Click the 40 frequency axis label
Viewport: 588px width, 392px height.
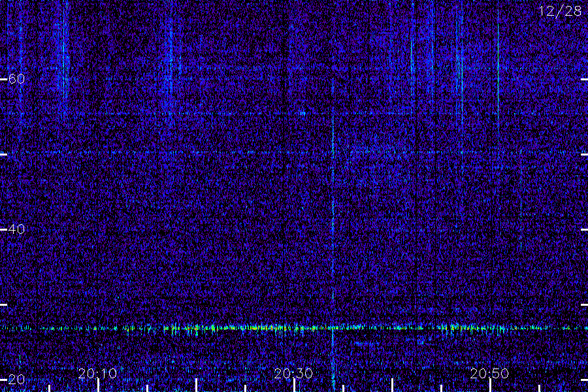(x=16, y=229)
